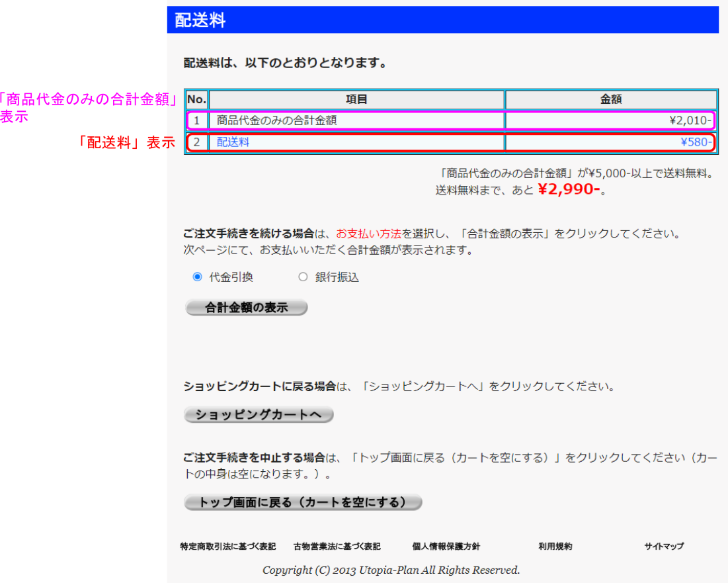This screenshot has height=583, width=728.
Task: Click row number 1 cell in table
Action: pos(197,121)
